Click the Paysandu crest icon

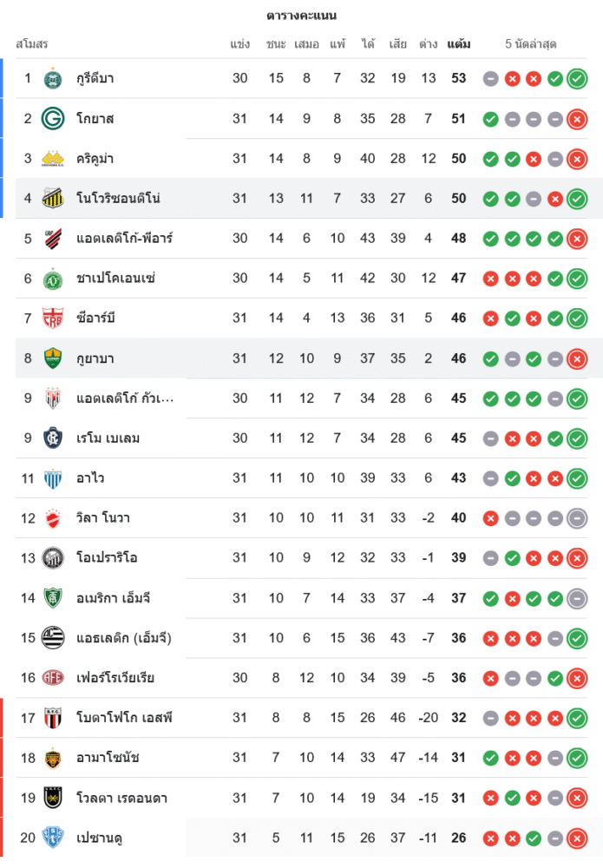pyautogui.click(x=54, y=838)
